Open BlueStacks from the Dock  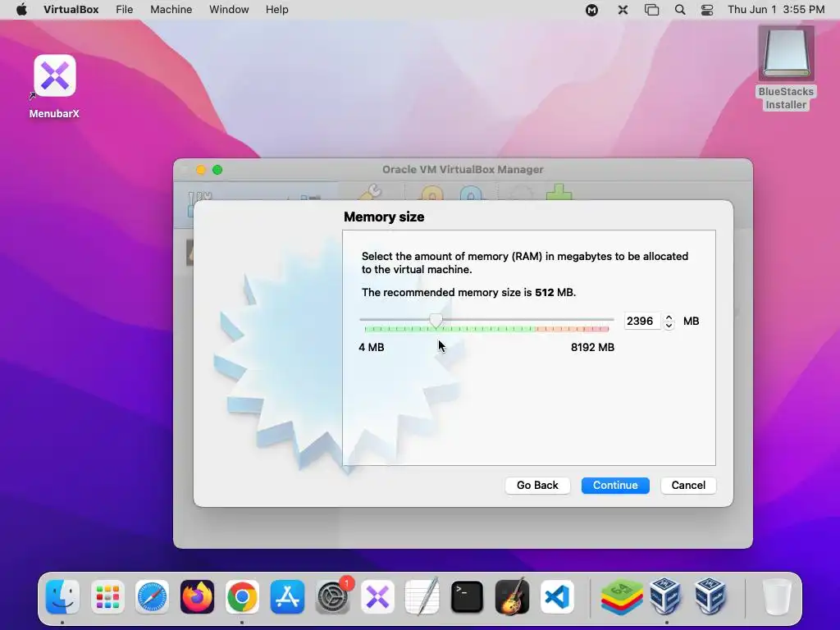622,596
